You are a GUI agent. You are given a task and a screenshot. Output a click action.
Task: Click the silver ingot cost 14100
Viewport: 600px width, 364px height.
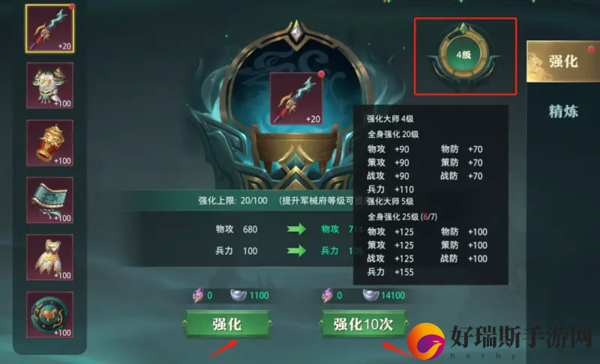tap(384, 295)
